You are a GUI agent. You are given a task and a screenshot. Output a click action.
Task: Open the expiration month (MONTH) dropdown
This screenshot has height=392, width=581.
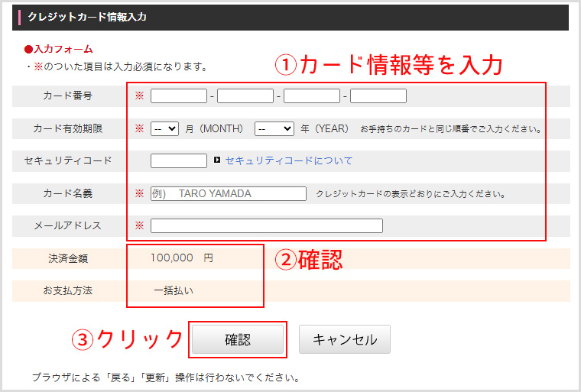coord(164,129)
